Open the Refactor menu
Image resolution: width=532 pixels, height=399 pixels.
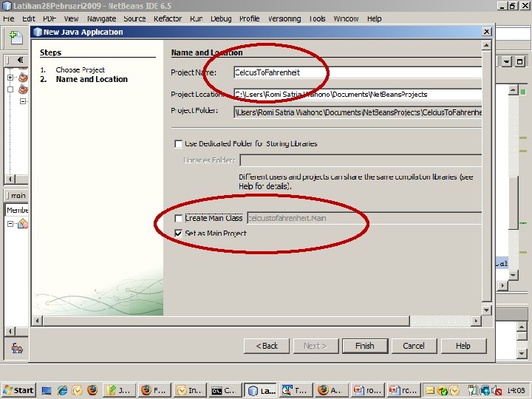pyautogui.click(x=168, y=18)
